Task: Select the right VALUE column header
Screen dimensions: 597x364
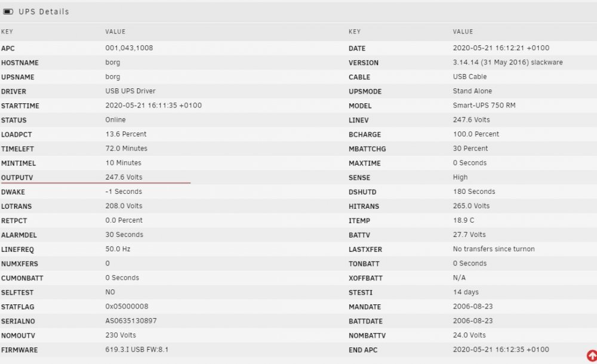Action: [463, 32]
